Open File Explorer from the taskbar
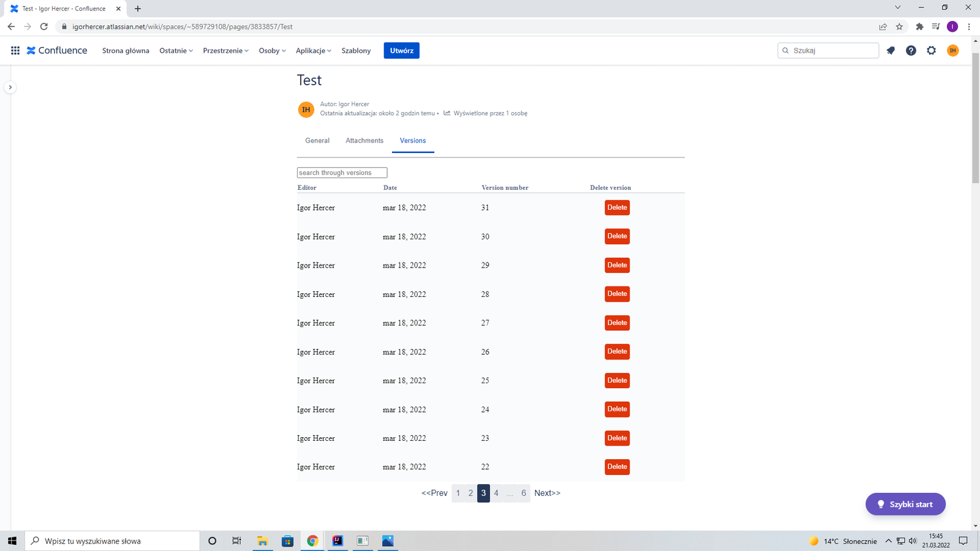The height and width of the screenshot is (551, 980). pyautogui.click(x=263, y=541)
